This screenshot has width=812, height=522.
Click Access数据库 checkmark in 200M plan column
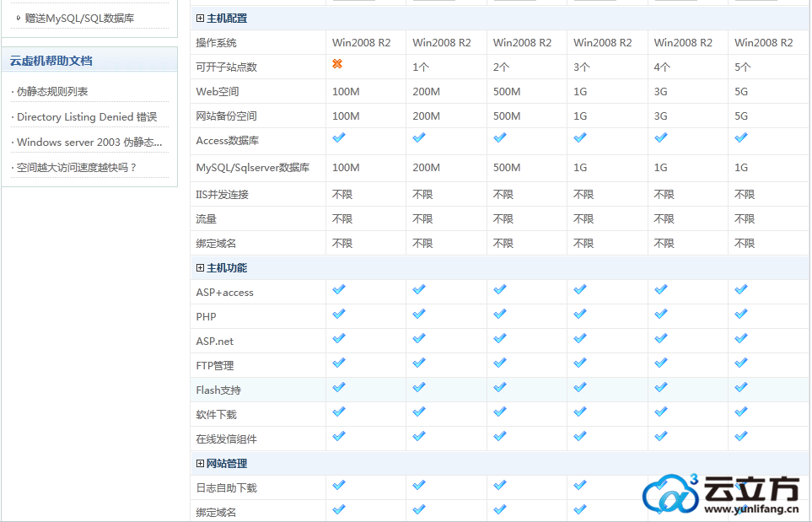tap(419, 137)
